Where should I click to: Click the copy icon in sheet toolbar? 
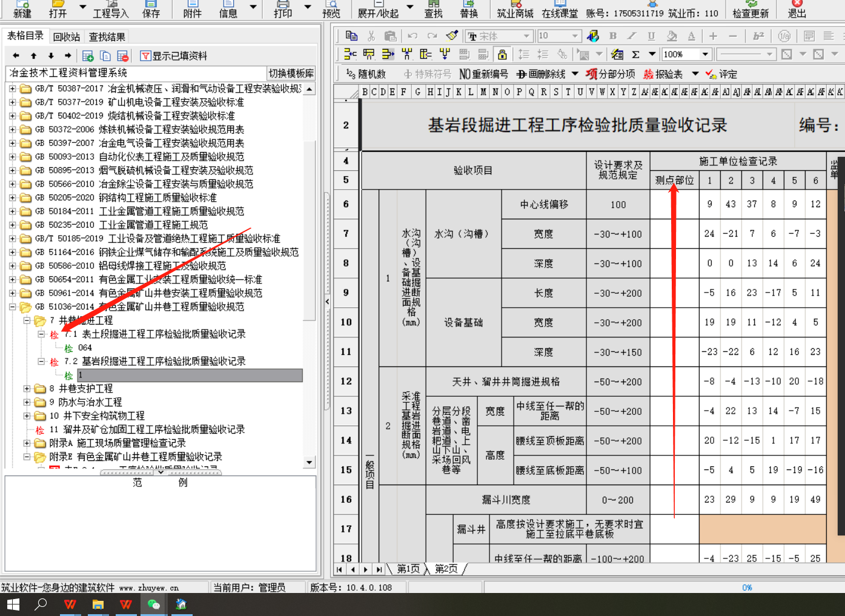[351, 36]
